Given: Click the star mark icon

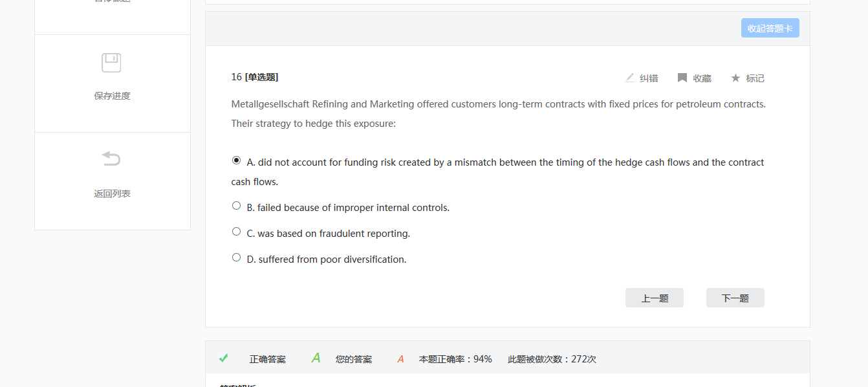Looking at the screenshot, I should [735, 78].
